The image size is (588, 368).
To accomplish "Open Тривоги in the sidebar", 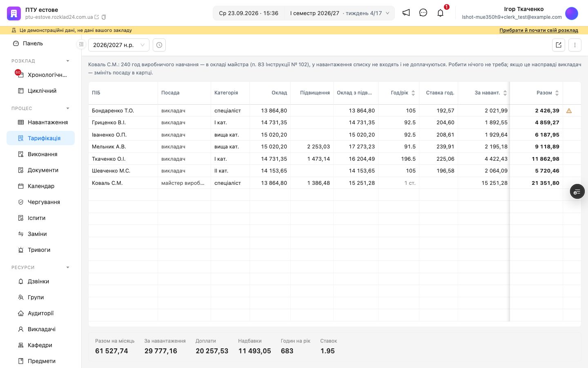I will click(x=41, y=250).
